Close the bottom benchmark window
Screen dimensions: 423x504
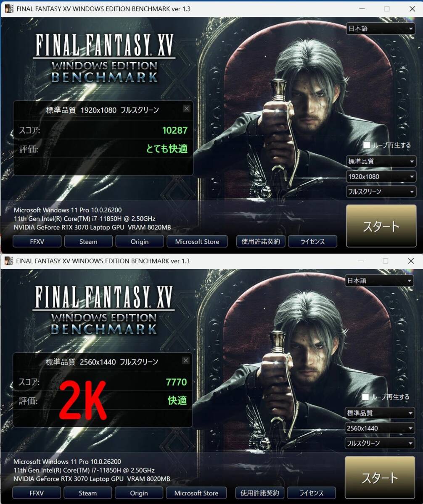[411, 261]
